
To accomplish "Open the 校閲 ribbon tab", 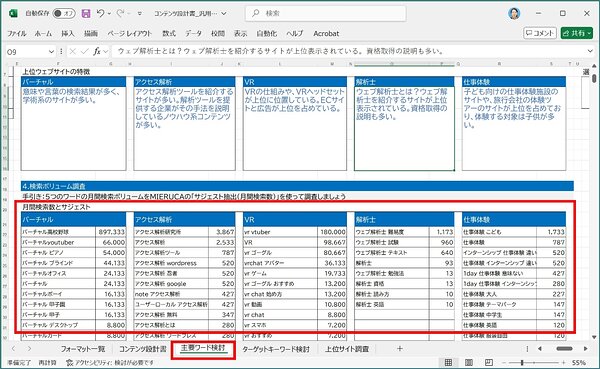I will [x=218, y=34].
